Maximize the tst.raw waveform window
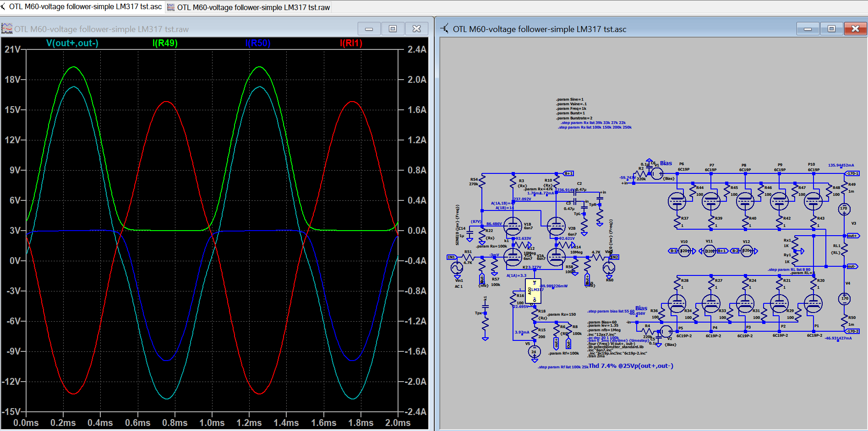 (x=393, y=29)
